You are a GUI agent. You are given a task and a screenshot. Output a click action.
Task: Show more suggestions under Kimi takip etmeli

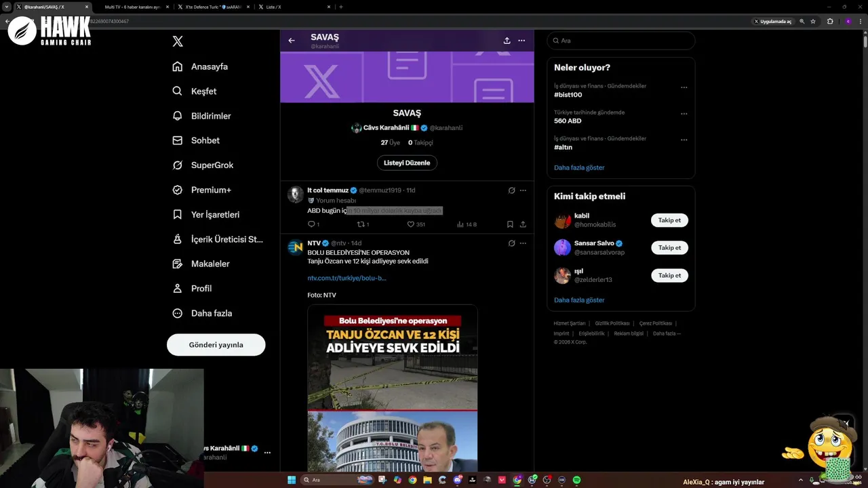pyautogui.click(x=579, y=300)
